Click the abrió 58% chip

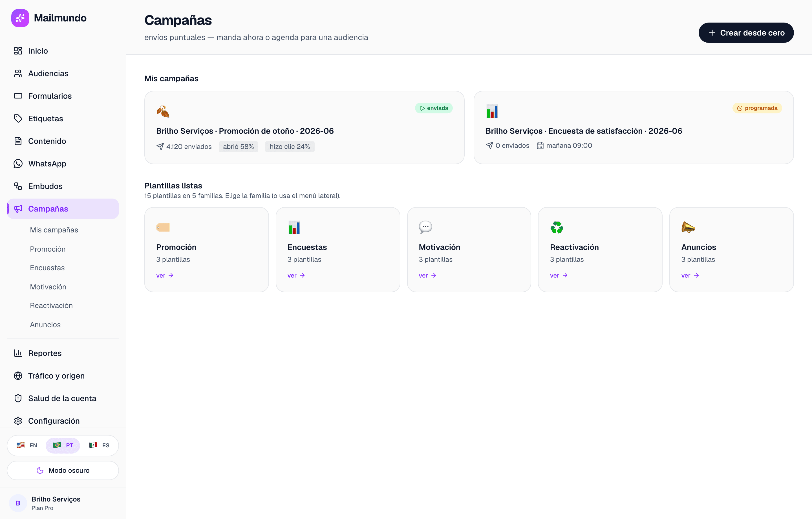(x=239, y=147)
